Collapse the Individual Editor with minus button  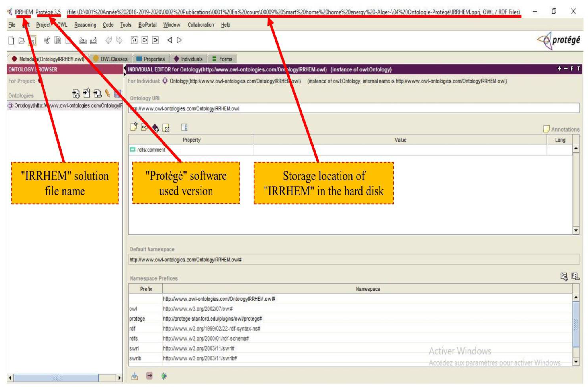566,69
